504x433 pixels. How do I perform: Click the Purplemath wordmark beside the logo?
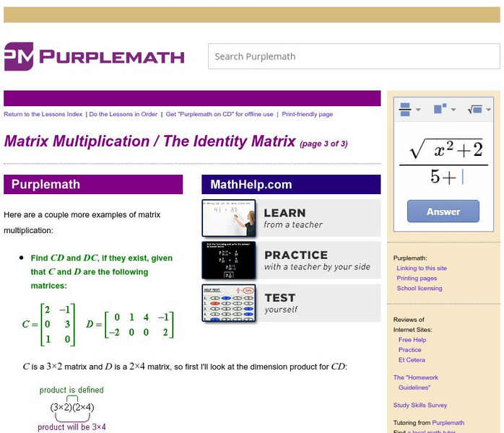[112, 57]
